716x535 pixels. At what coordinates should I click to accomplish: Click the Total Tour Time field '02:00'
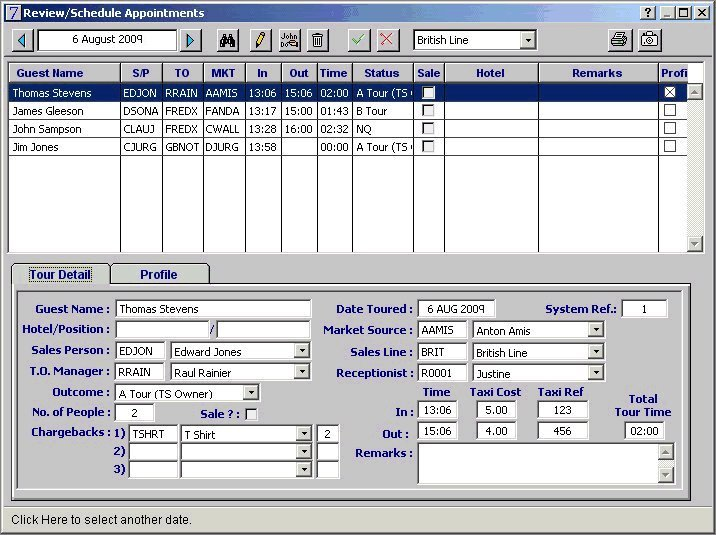[x=644, y=431]
